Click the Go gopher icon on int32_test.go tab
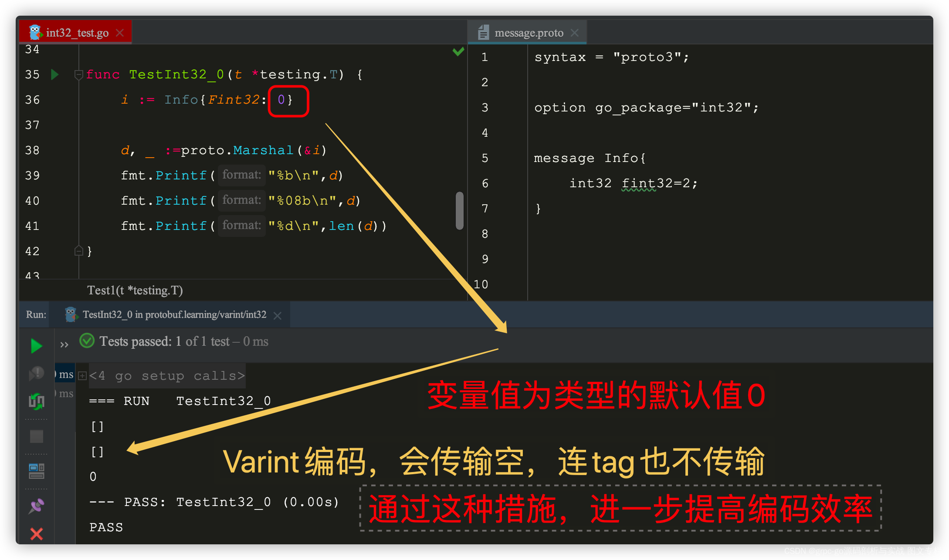Viewport: 949px width, 560px height. click(x=35, y=33)
